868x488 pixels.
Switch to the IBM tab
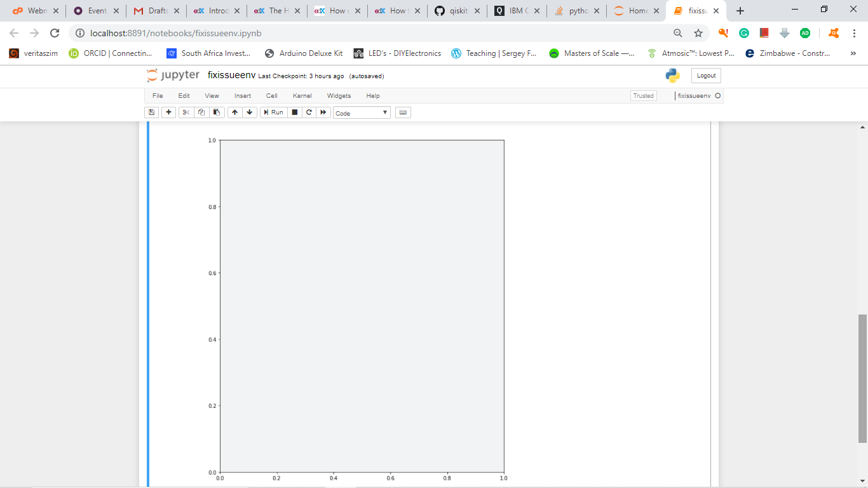pos(519,11)
